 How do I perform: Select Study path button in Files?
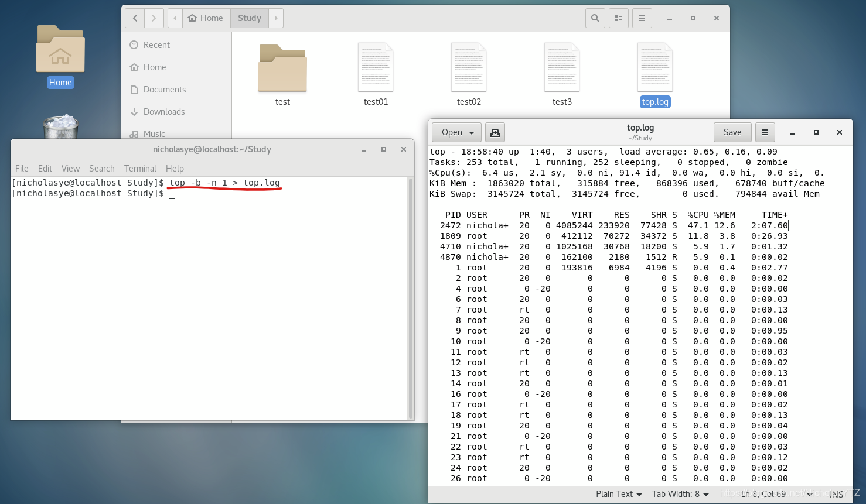[250, 18]
